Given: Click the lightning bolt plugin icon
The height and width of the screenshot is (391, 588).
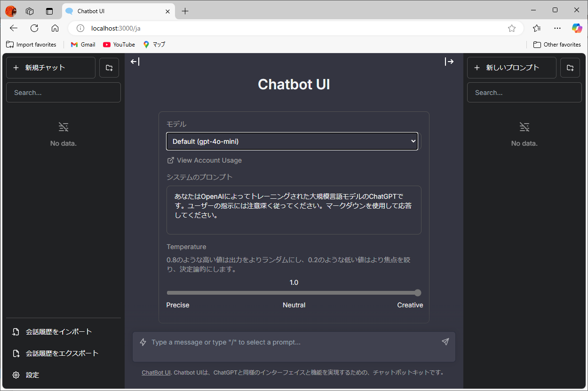Looking at the screenshot, I should tap(143, 342).
